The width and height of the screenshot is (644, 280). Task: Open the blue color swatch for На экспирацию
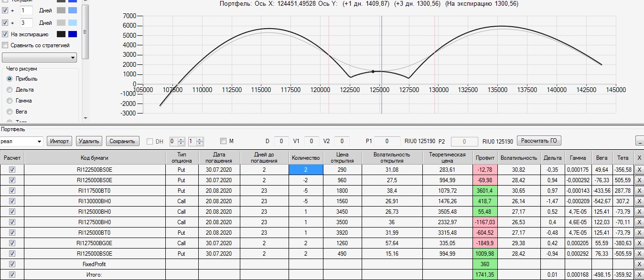[x=73, y=34]
